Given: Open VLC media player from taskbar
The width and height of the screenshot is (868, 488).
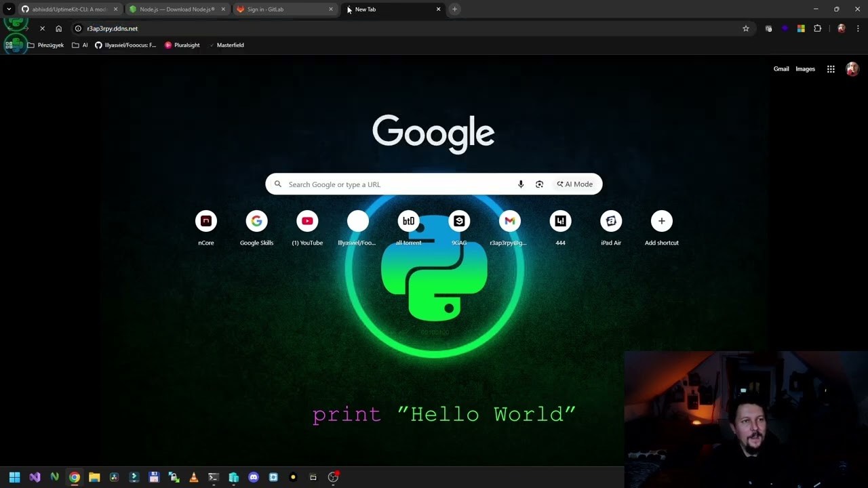Looking at the screenshot, I should pyautogui.click(x=194, y=477).
